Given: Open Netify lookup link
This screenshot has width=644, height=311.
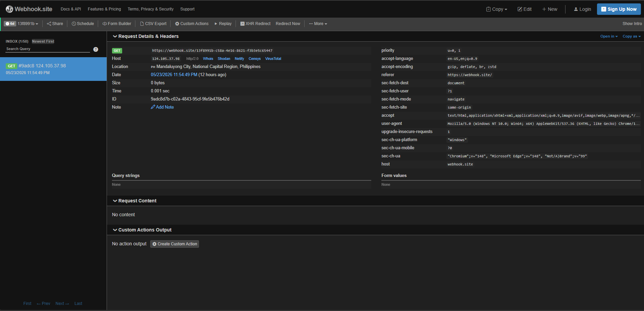Looking at the screenshot, I should click(x=239, y=59).
